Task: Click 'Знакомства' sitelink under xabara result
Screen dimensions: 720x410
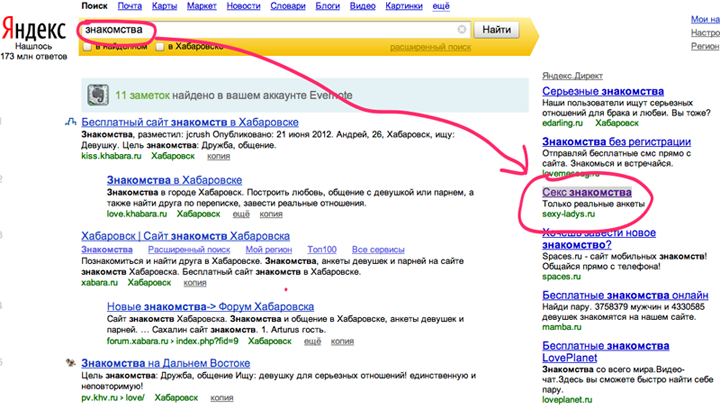Action: (107, 249)
